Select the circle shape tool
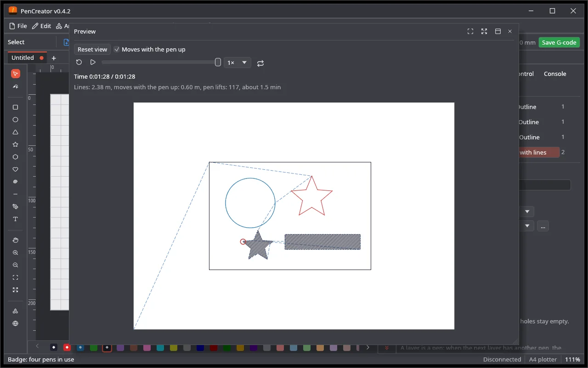 pos(15,120)
